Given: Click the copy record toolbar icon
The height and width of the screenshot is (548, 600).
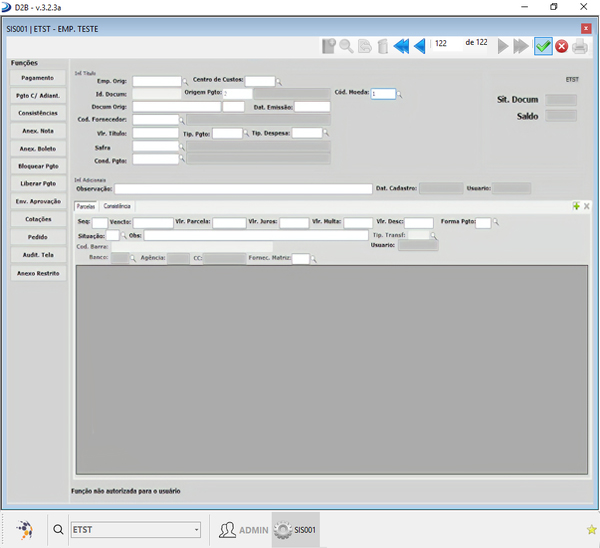Looking at the screenshot, I should [x=365, y=46].
